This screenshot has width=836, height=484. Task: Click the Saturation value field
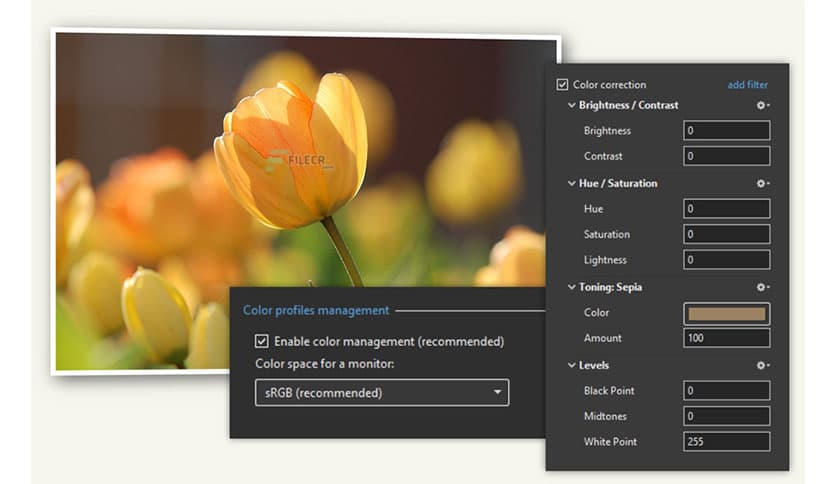click(727, 234)
